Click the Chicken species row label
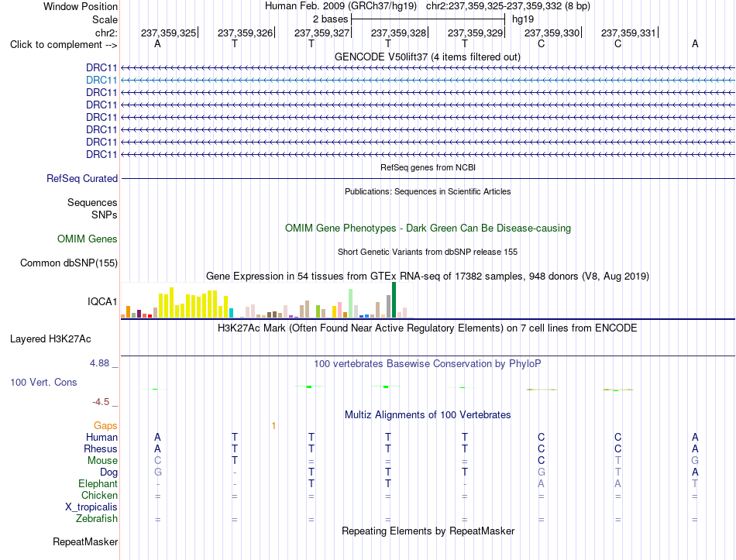Viewport: 736px width, 560px height. (99, 495)
